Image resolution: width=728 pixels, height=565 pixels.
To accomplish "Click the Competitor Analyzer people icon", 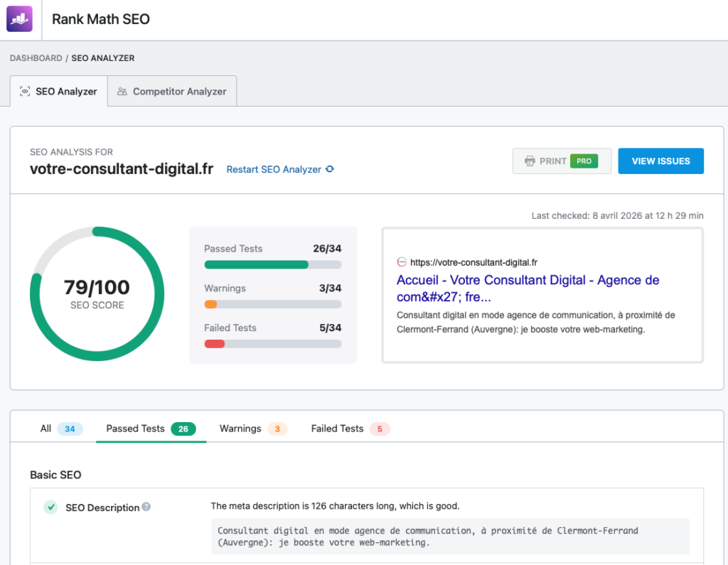I will pos(122,92).
